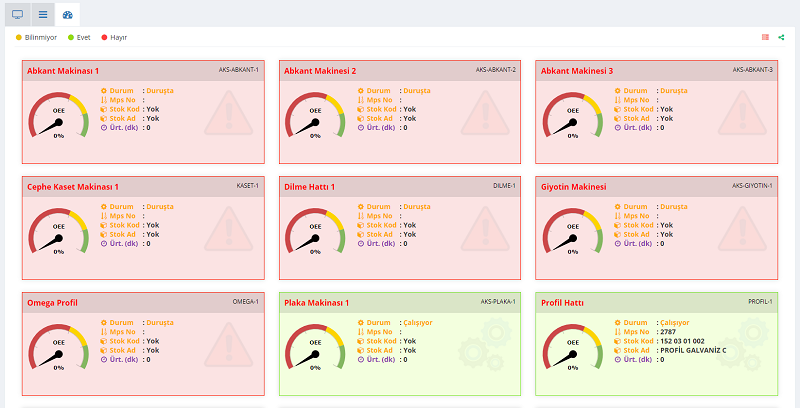Image resolution: width=800 pixels, height=408 pixels.
Task: Toggle the red Hayır legend filter
Action: pyautogui.click(x=104, y=37)
